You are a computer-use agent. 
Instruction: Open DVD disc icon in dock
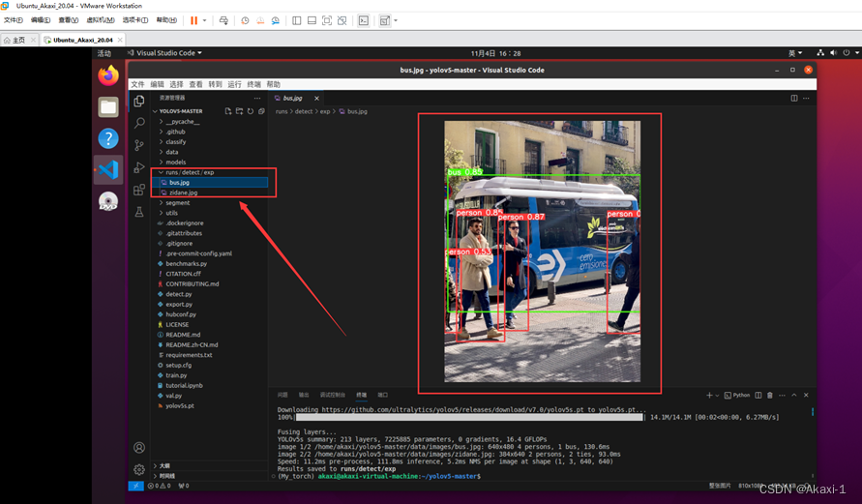click(108, 201)
